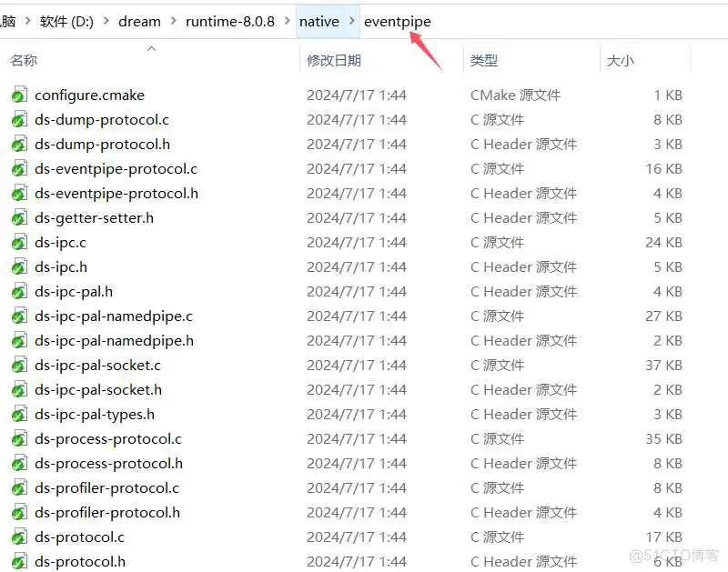Image resolution: width=728 pixels, height=572 pixels.
Task: Select the ds-ipc-pal-socket.h file icon
Action: pyautogui.click(x=19, y=390)
